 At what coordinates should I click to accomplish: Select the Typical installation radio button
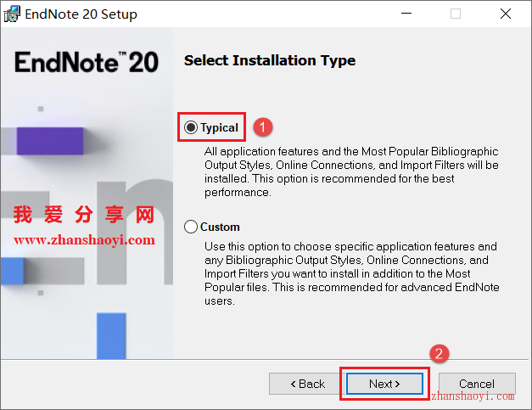pyautogui.click(x=191, y=127)
